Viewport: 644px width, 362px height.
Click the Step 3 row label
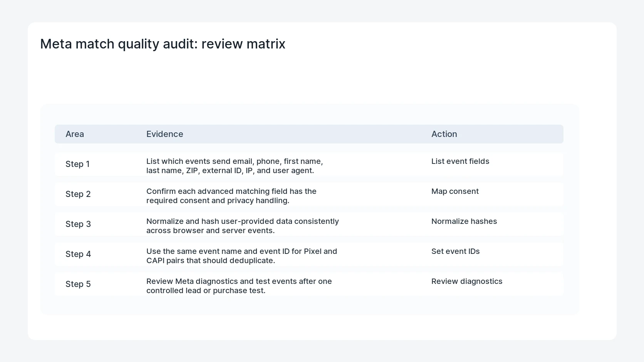[78, 224]
